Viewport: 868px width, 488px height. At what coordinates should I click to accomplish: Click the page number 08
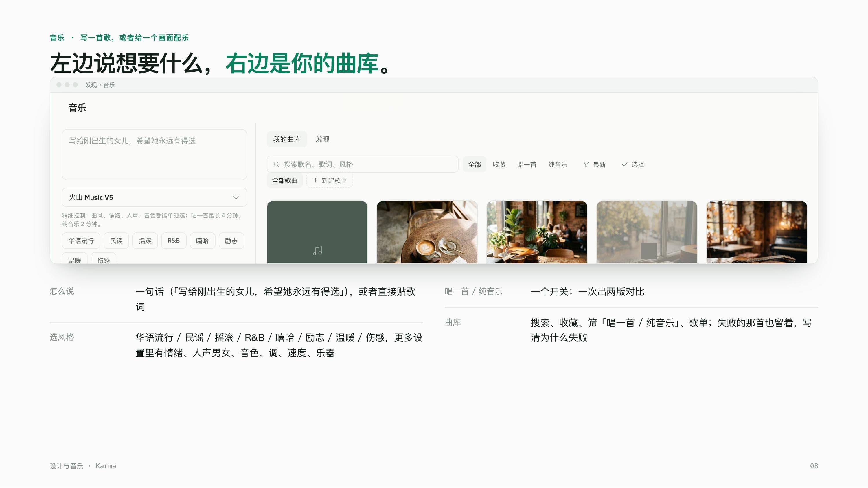click(x=814, y=466)
